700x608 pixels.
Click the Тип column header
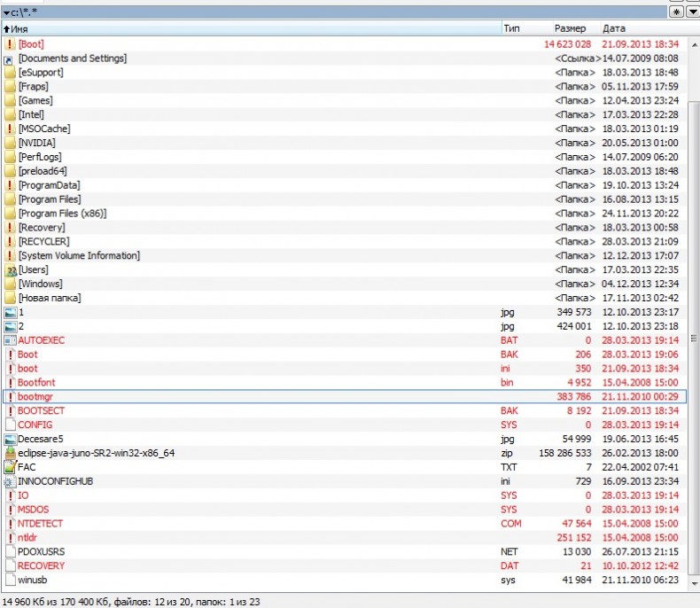pos(511,29)
